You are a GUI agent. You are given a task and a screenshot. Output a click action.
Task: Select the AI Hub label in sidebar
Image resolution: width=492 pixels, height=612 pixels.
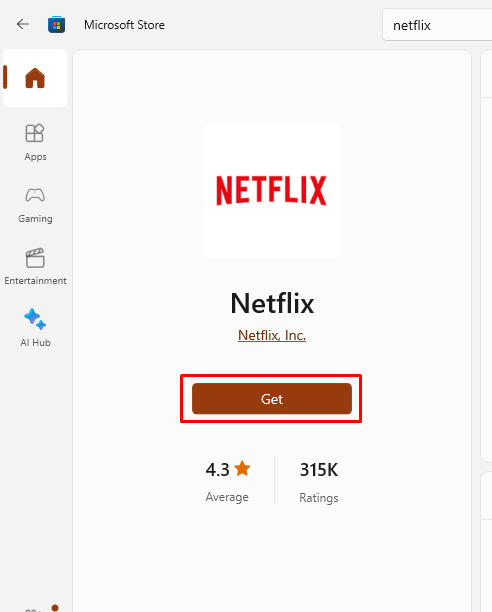(36, 343)
